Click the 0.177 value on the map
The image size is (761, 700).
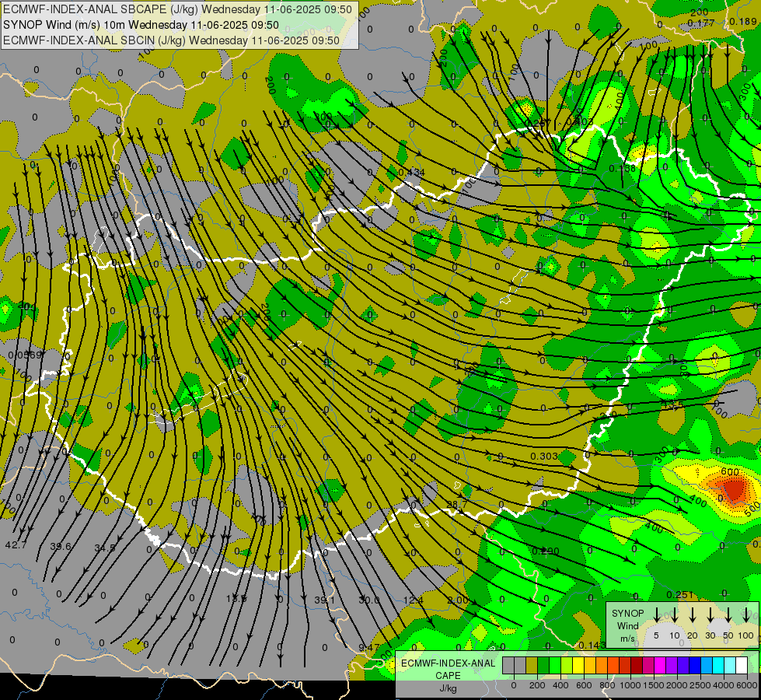point(701,23)
